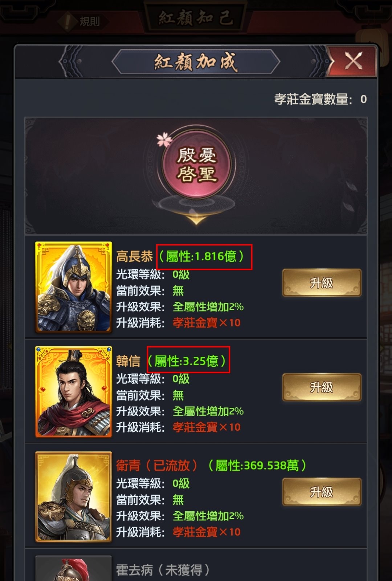Screen dimensions: 392x581
Task: Tap 高長恭 attribute value 1.816億
Action: 204,257
